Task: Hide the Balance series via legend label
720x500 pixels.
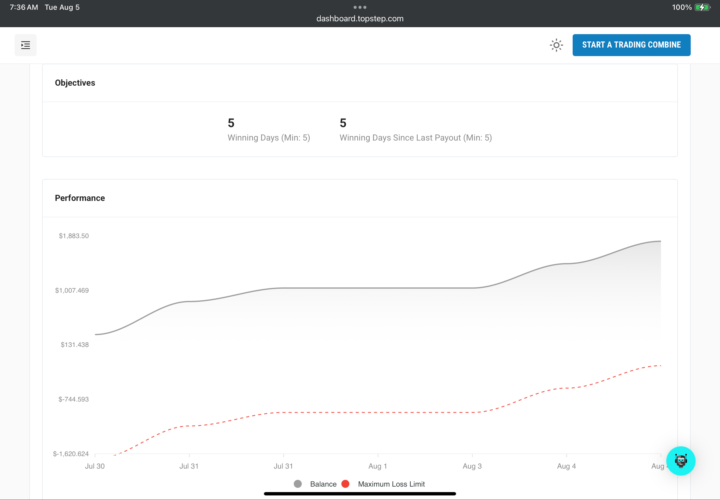Action: (x=323, y=484)
